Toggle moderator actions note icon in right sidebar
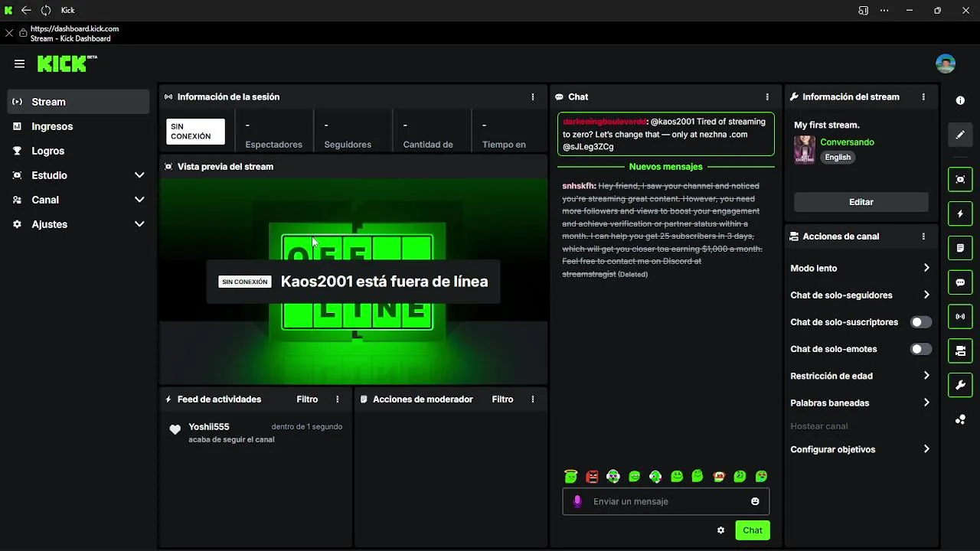 point(960,248)
